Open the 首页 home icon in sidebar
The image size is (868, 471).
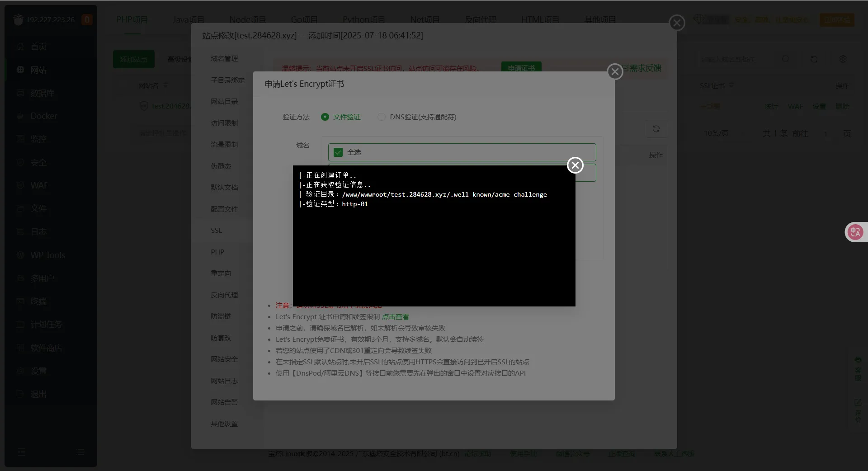pyautogui.click(x=20, y=47)
